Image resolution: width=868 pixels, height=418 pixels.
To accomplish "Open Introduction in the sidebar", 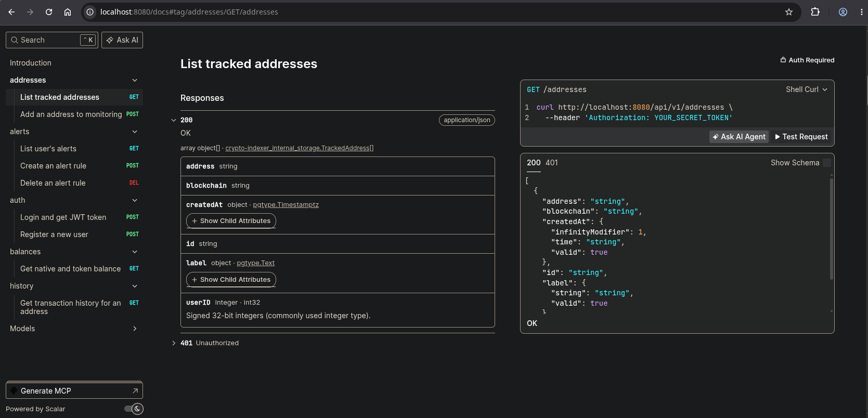I will point(31,63).
